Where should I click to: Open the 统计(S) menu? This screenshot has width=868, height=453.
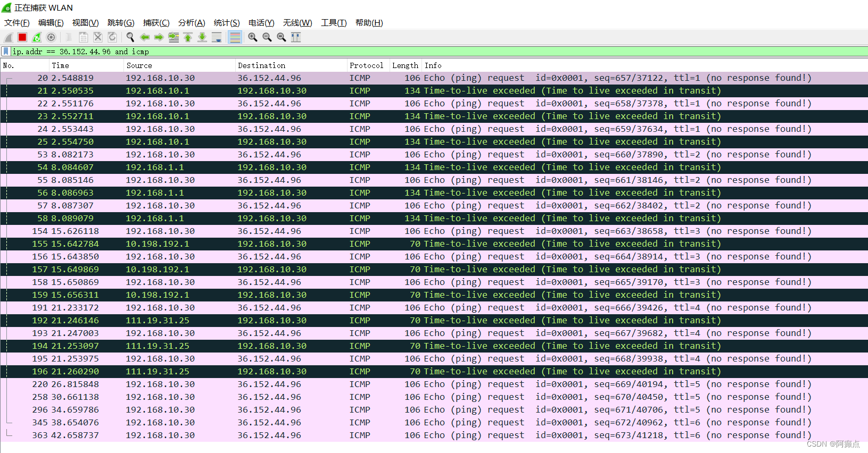tap(227, 23)
